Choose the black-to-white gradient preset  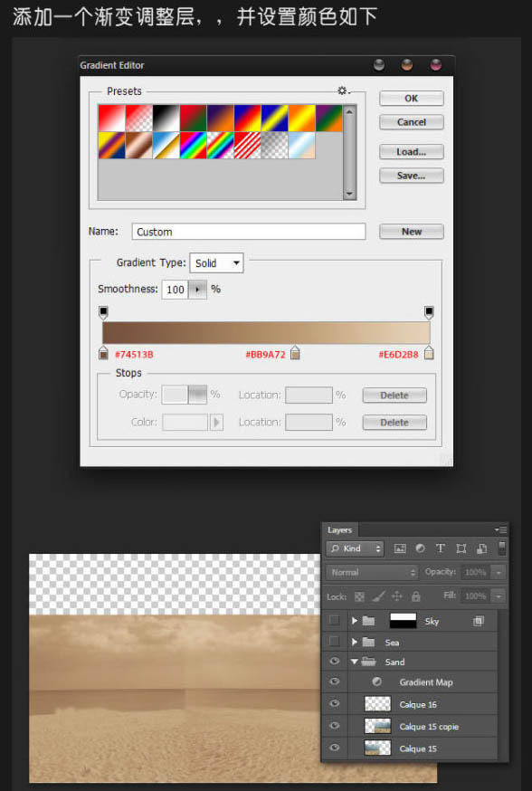(166, 118)
